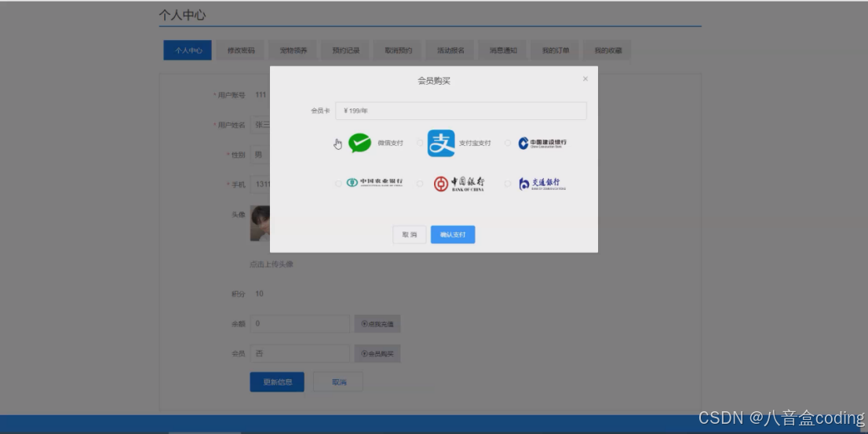Switch to the 我的收藏 tab

coord(607,50)
